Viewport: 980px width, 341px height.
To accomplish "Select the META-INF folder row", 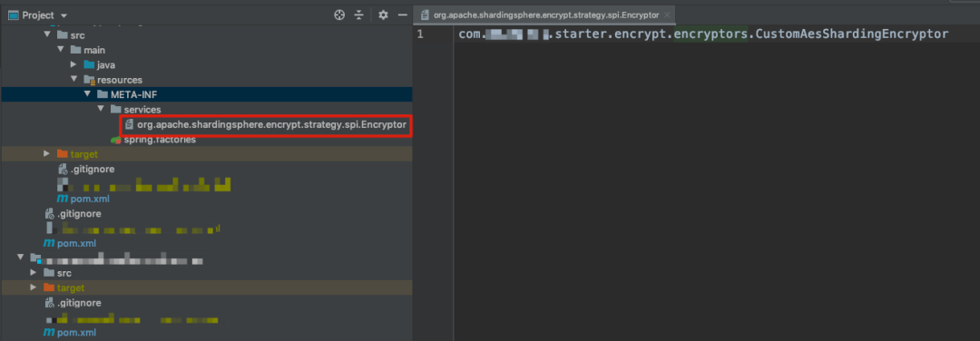I will [x=206, y=95].
